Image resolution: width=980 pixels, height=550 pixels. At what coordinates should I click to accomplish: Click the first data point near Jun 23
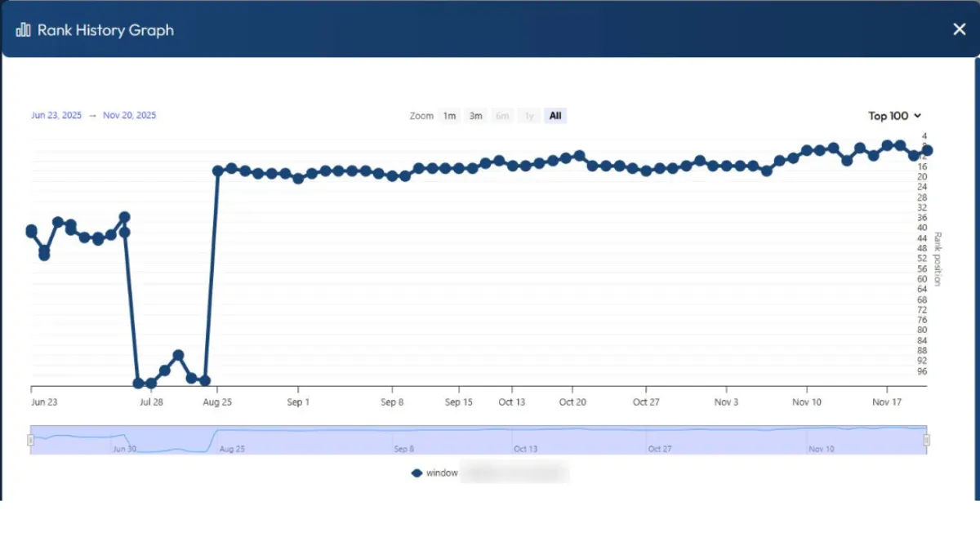[x=30, y=231]
